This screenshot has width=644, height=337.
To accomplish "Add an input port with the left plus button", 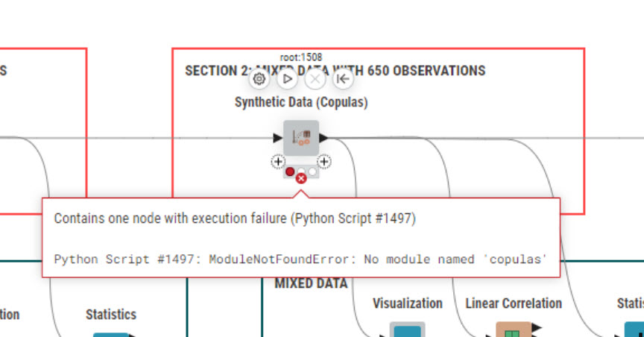I will click(x=278, y=162).
